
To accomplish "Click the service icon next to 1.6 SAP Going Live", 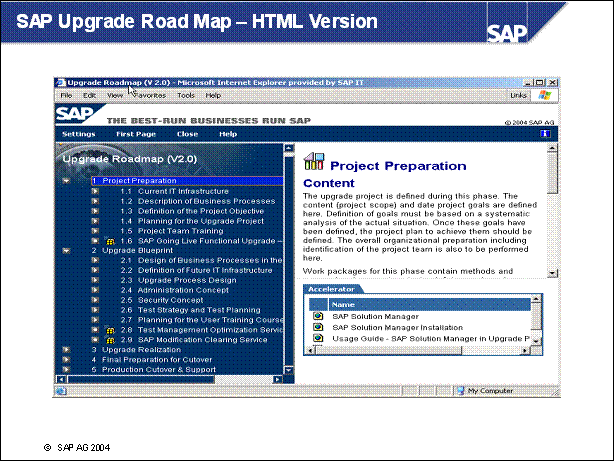I will click(110, 241).
